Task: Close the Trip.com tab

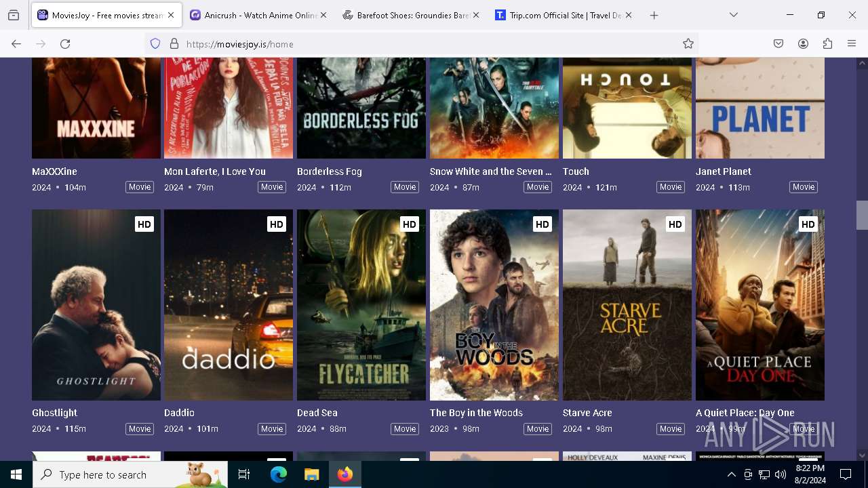Action: pyautogui.click(x=629, y=15)
